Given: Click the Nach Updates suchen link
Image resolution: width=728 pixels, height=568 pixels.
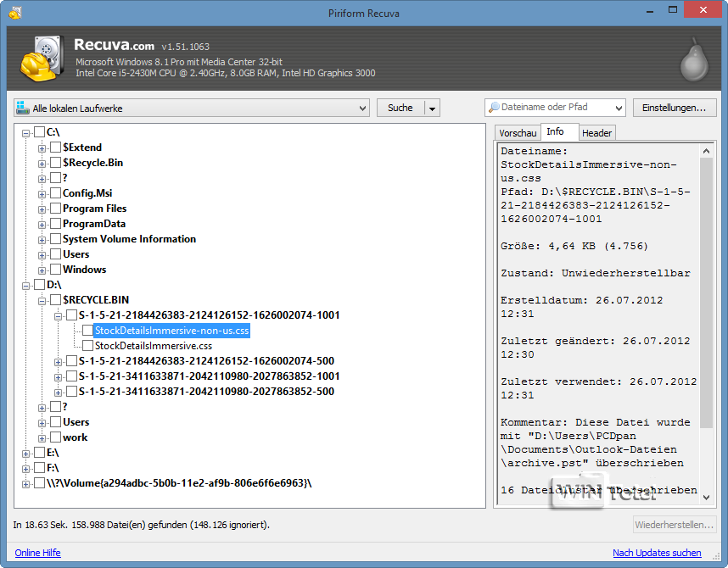Looking at the screenshot, I should pos(657,553).
